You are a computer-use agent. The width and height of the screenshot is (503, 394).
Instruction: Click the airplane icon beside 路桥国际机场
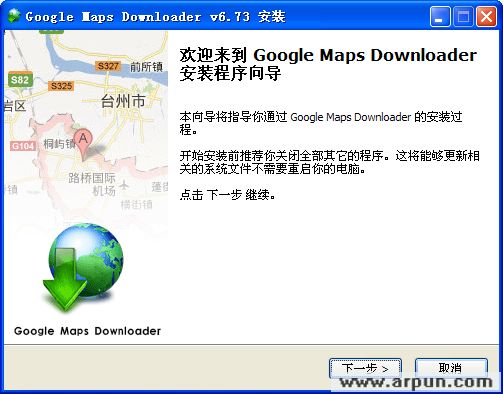coord(124,184)
